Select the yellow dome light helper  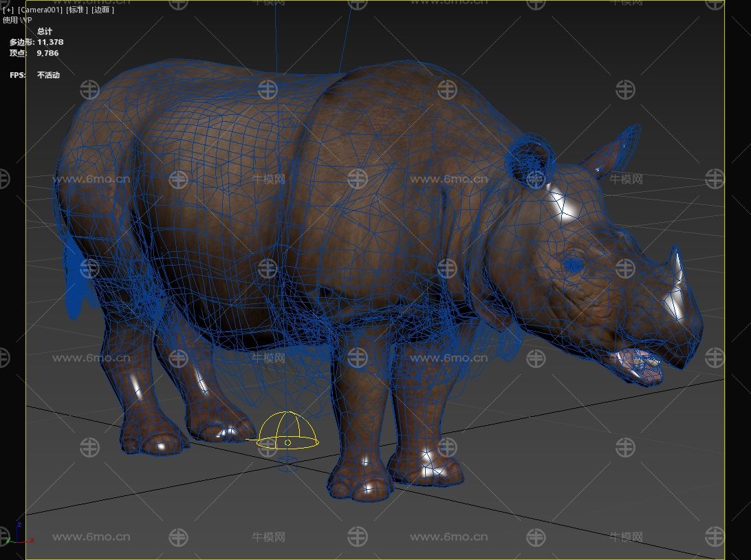point(287,432)
